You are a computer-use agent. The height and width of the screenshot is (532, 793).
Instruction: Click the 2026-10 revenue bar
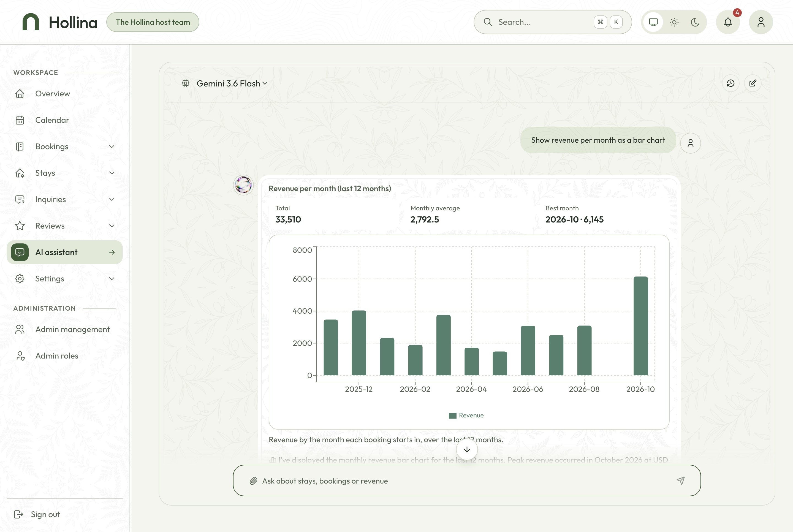tap(640, 326)
